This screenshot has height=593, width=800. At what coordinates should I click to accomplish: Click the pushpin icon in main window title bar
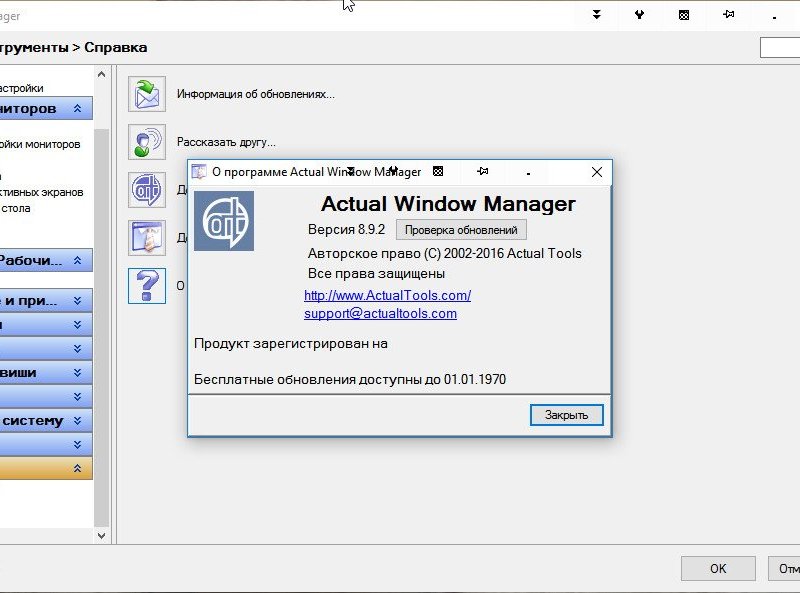click(x=729, y=15)
